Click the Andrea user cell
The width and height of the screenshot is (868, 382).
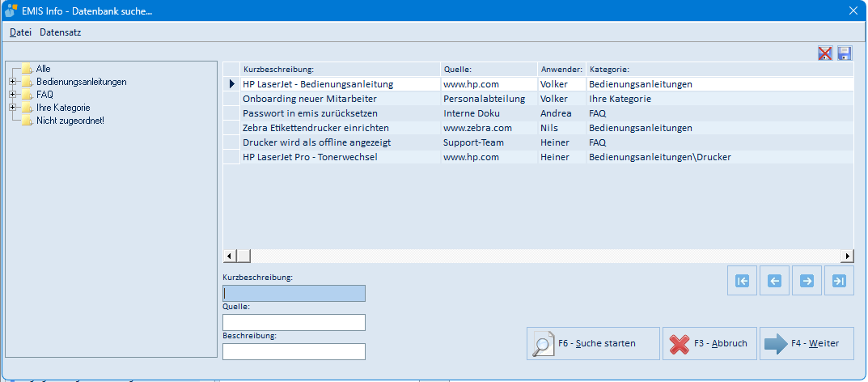pos(561,113)
